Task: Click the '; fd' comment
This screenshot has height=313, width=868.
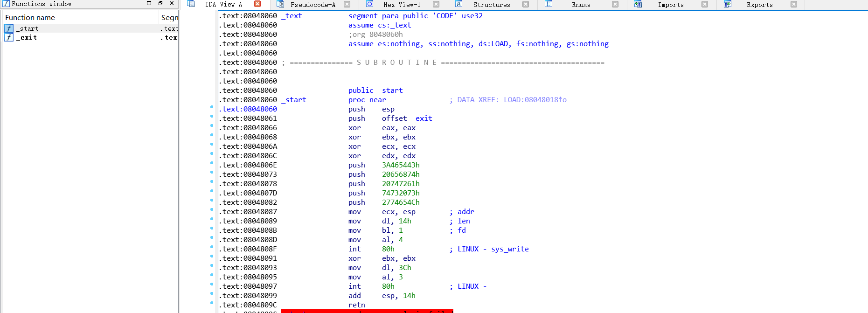Action: (458, 230)
